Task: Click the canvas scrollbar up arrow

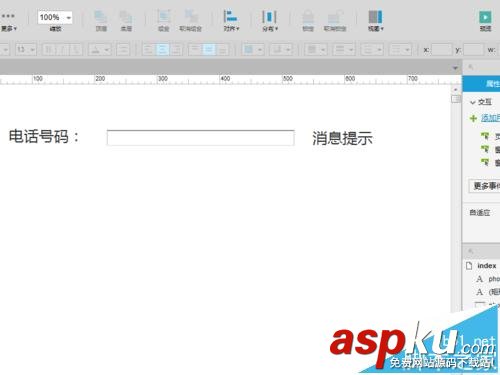Action: (456, 90)
